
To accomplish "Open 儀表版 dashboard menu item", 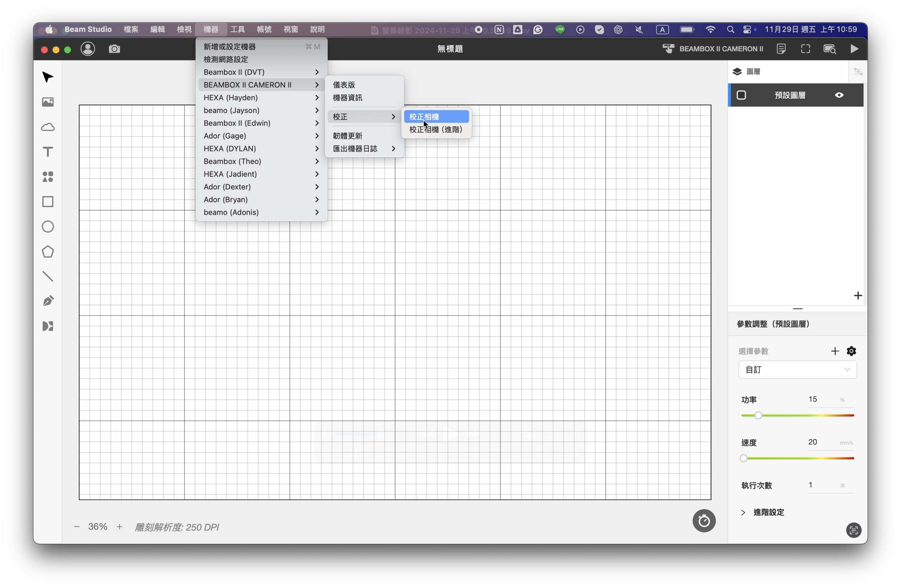I will 364,85.
